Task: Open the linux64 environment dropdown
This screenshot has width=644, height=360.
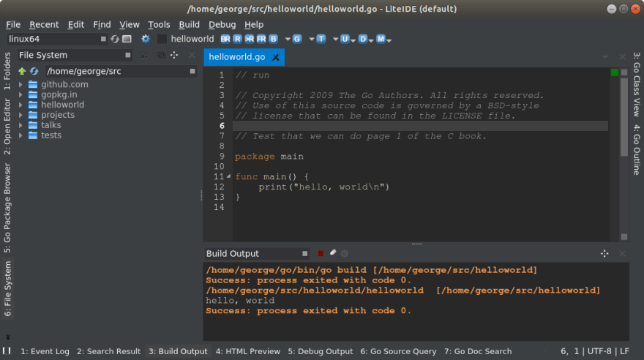Action: point(103,39)
